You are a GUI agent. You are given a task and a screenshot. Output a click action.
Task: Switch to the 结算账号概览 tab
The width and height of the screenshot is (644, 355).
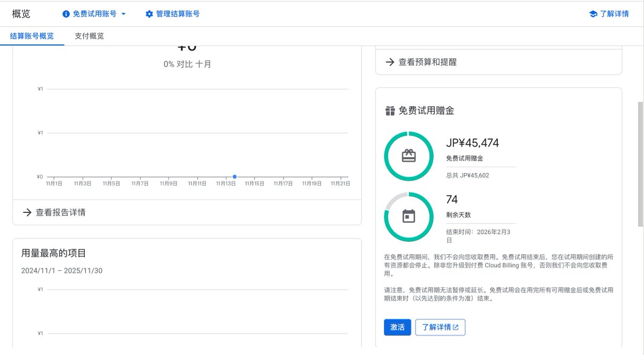pyautogui.click(x=32, y=36)
